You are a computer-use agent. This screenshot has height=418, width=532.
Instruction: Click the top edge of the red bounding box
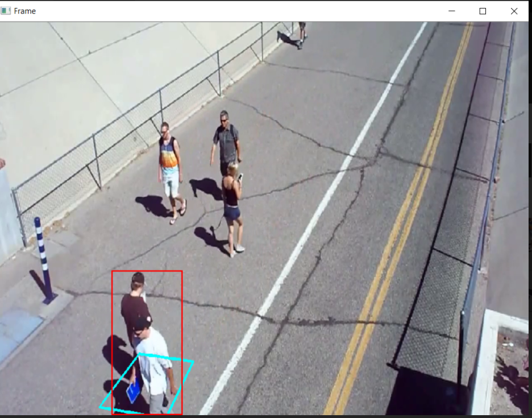(x=147, y=271)
